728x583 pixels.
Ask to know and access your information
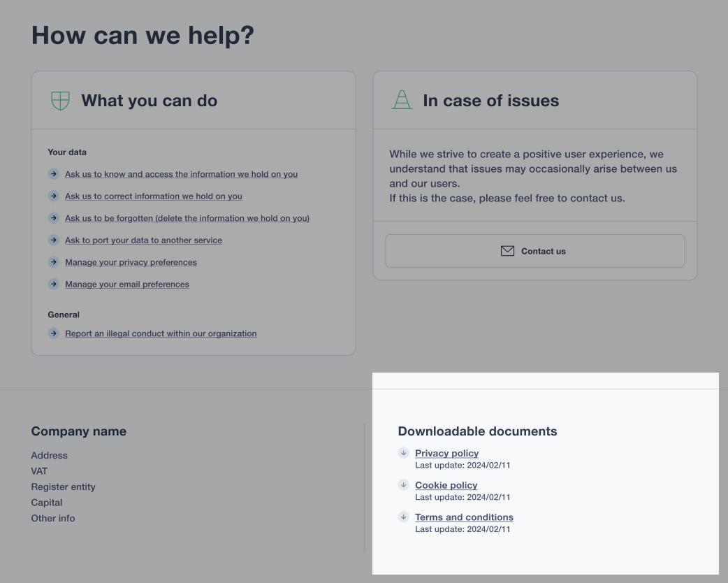point(181,174)
